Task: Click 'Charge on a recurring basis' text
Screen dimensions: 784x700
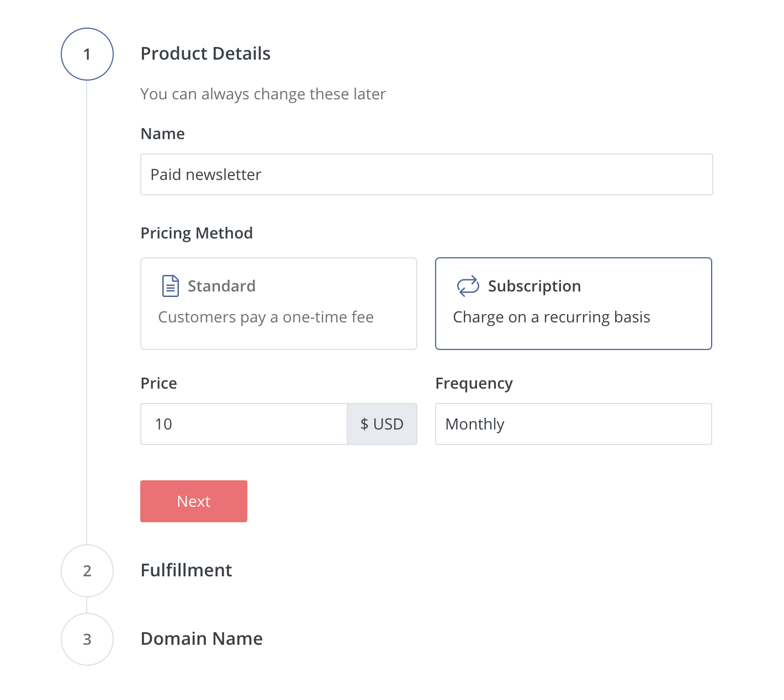Action: tap(551, 317)
